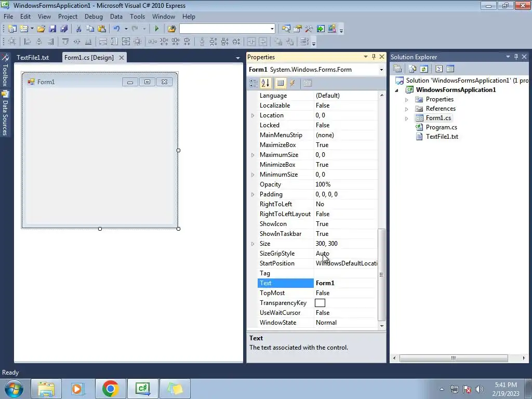Click Refresh icon in Solution Explorer
This screenshot has width=532, height=399.
(424, 69)
